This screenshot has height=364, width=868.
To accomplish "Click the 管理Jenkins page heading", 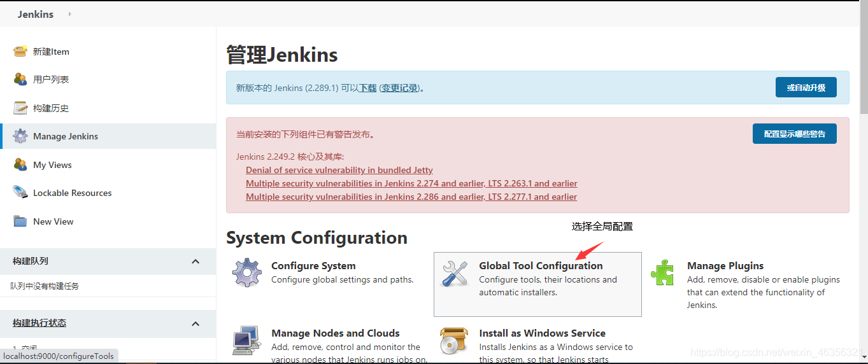I will point(282,55).
